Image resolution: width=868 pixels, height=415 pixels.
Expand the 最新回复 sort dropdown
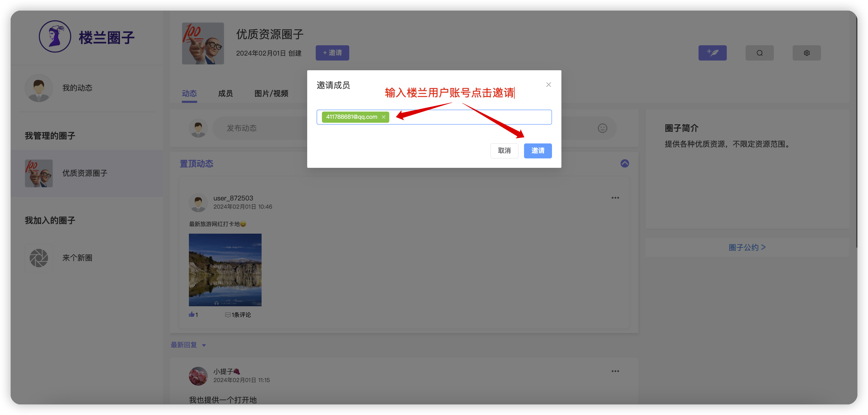point(188,345)
